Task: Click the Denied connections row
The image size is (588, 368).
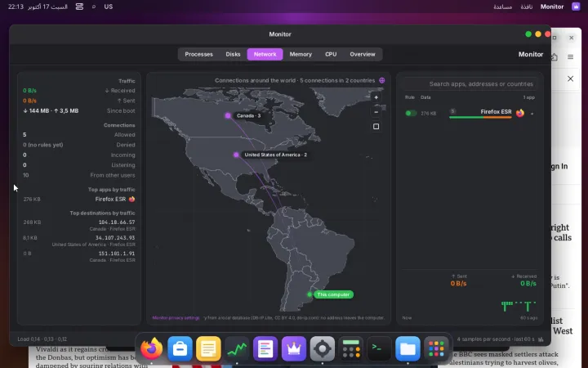Action: click(x=78, y=145)
